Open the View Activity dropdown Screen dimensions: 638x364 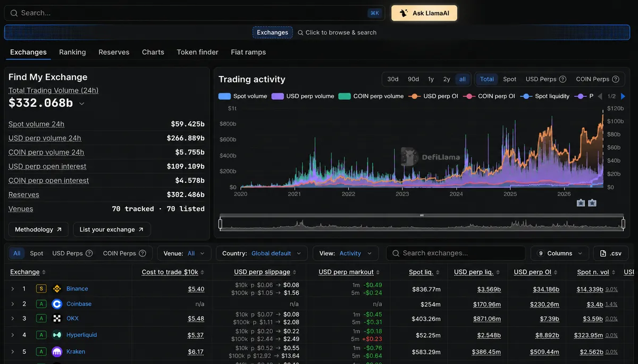pyautogui.click(x=346, y=253)
